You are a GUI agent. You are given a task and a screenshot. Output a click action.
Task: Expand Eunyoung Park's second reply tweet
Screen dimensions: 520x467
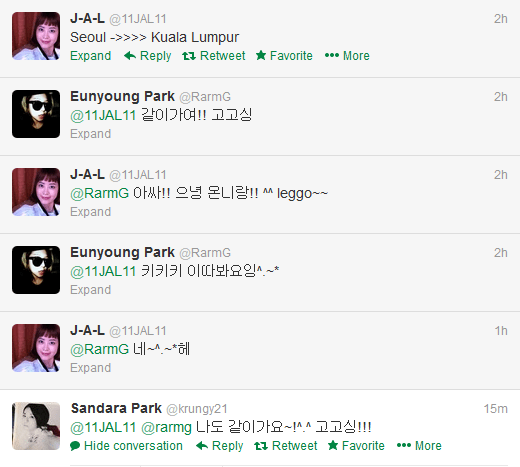(x=91, y=290)
